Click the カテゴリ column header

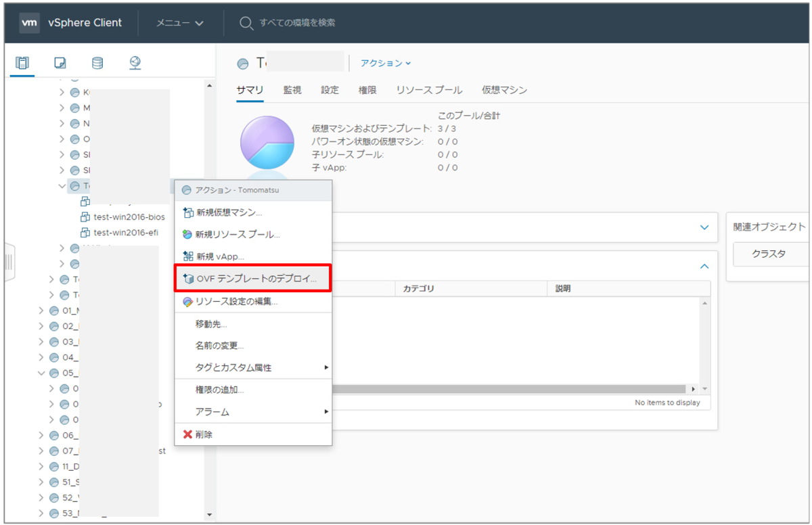pyautogui.click(x=471, y=288)
